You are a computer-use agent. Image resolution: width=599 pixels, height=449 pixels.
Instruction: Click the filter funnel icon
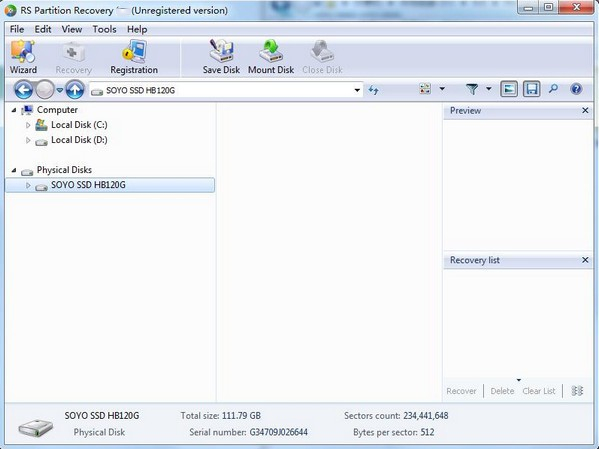click(x=472, y=89)
